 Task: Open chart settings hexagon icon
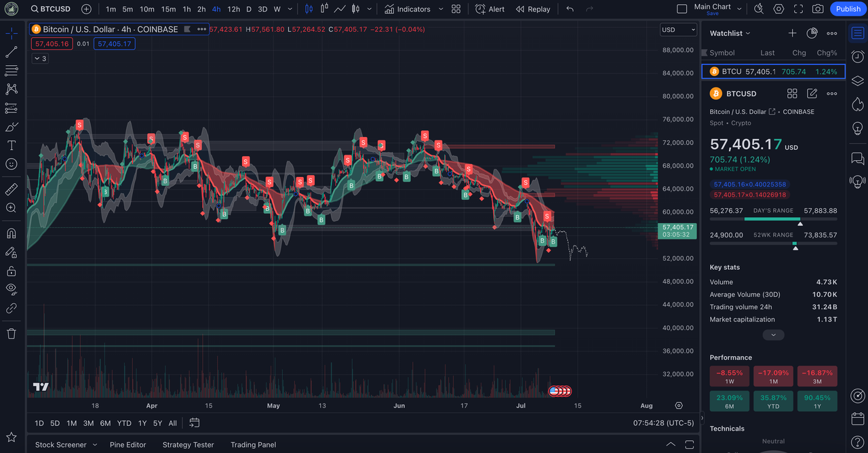coord(778,9)
